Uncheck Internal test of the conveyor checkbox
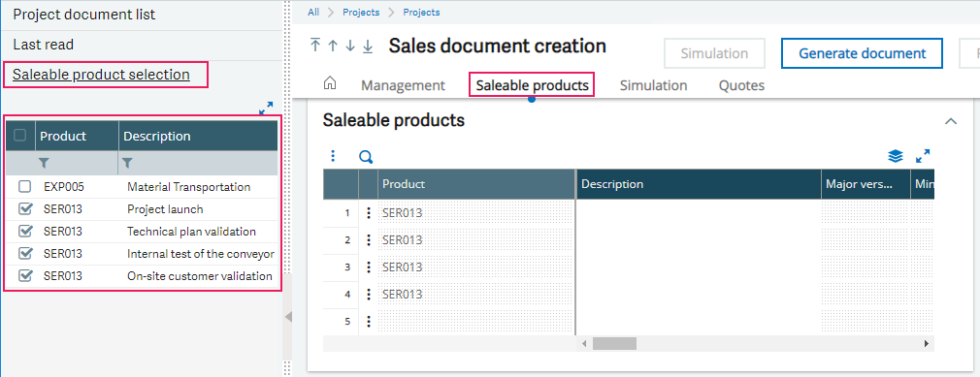 (25, 253)
